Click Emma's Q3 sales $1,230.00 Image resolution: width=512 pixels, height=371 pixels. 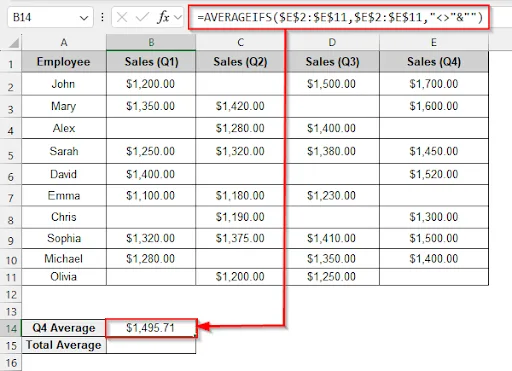point(332,195)
